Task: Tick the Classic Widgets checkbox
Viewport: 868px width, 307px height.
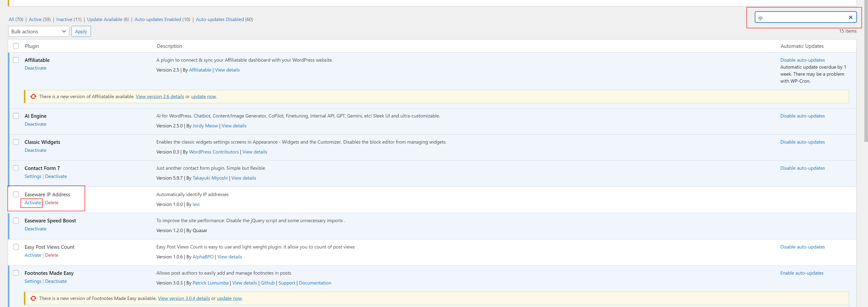Action: [x=16, y=142]
